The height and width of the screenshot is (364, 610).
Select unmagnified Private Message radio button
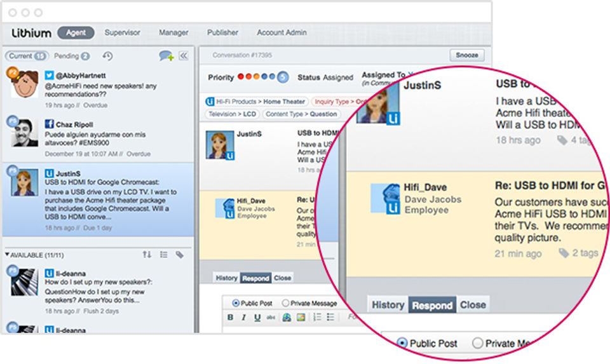click(285, 303)
